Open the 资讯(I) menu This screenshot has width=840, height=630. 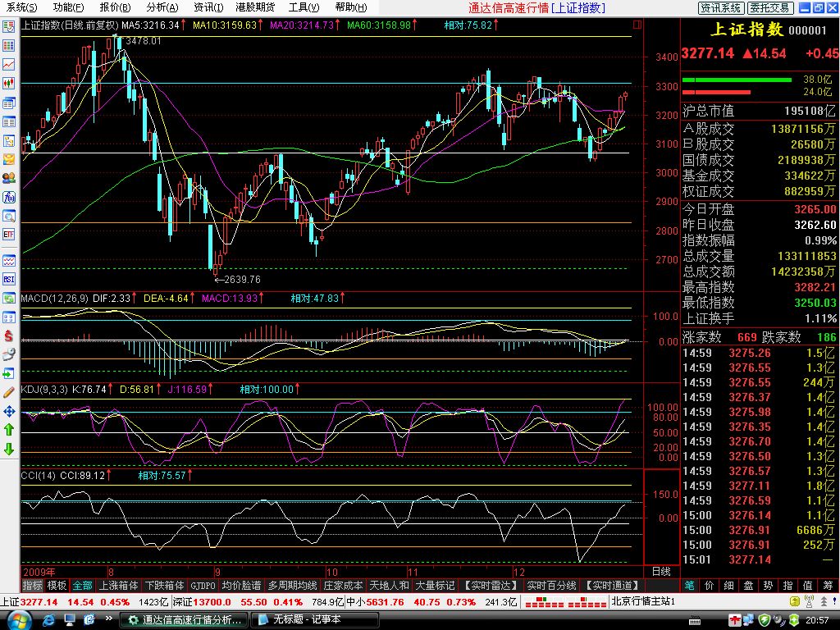pyautogui.click(x=208, y=7)
